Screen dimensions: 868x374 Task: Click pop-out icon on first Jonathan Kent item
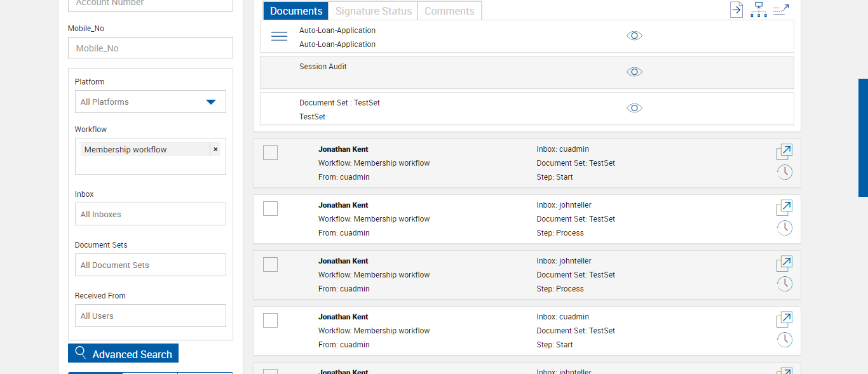coord(785,152)
